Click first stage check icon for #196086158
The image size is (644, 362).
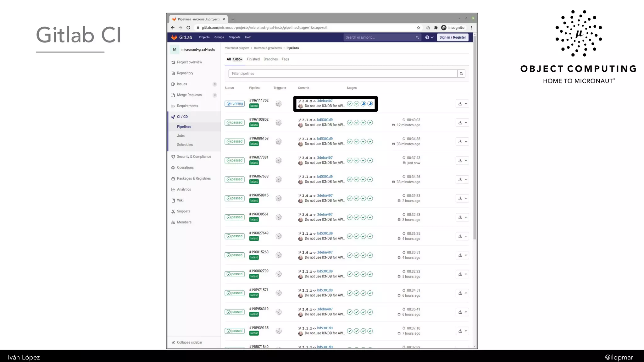pos(350,142)
